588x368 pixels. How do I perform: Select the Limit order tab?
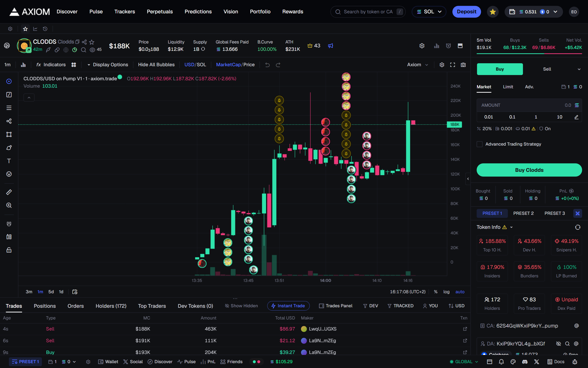click(508, 87)
